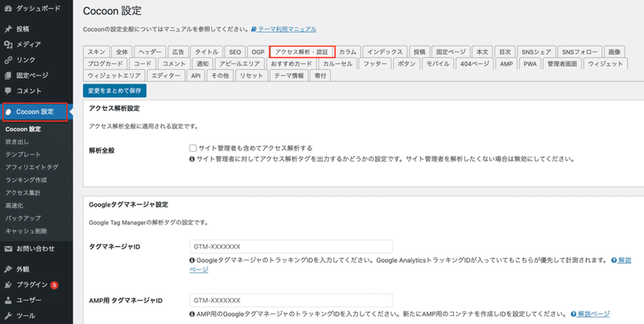Open the OGP tab
This screenshot has width=644, height=324.
coord(258,52)
